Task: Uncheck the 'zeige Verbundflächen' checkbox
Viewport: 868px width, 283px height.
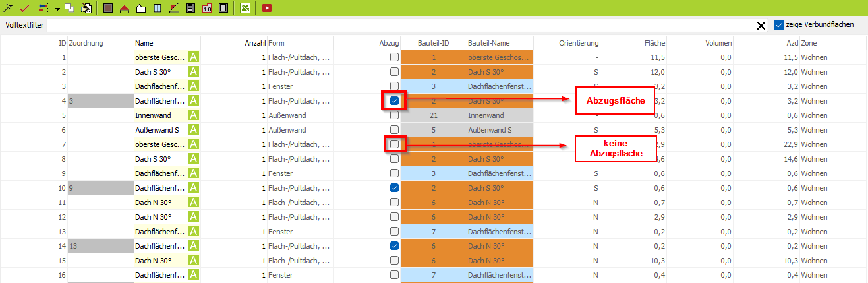Action: click(x=779, y=25)
